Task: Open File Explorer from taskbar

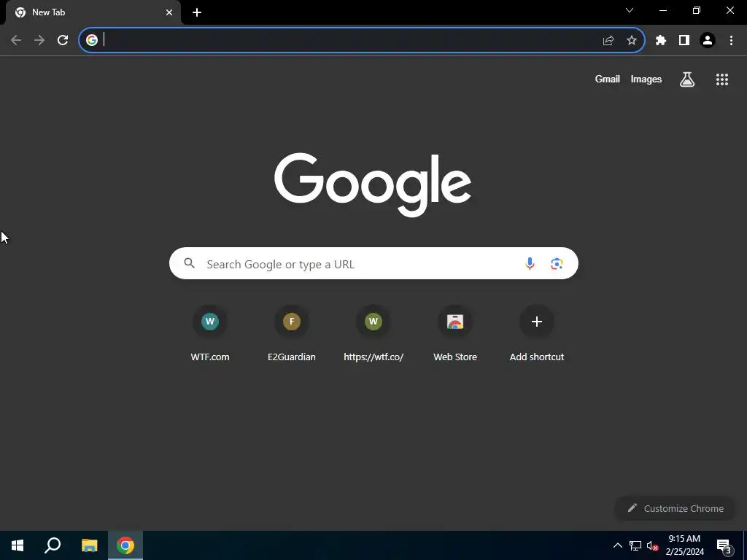Action: [x=89, y=545]
